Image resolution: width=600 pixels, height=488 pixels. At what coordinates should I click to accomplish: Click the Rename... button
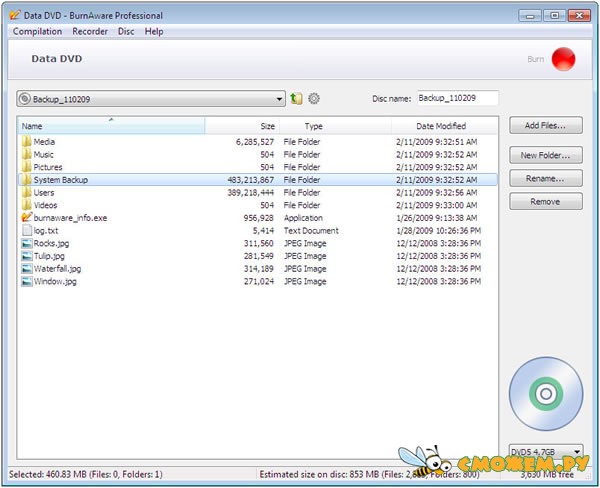coord(546,179)
